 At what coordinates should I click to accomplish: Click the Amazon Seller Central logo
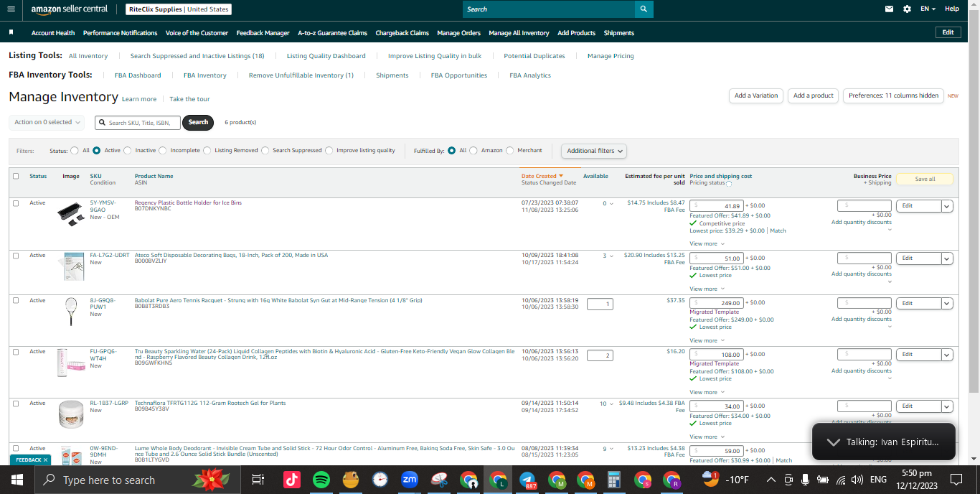tap(70, 9)
